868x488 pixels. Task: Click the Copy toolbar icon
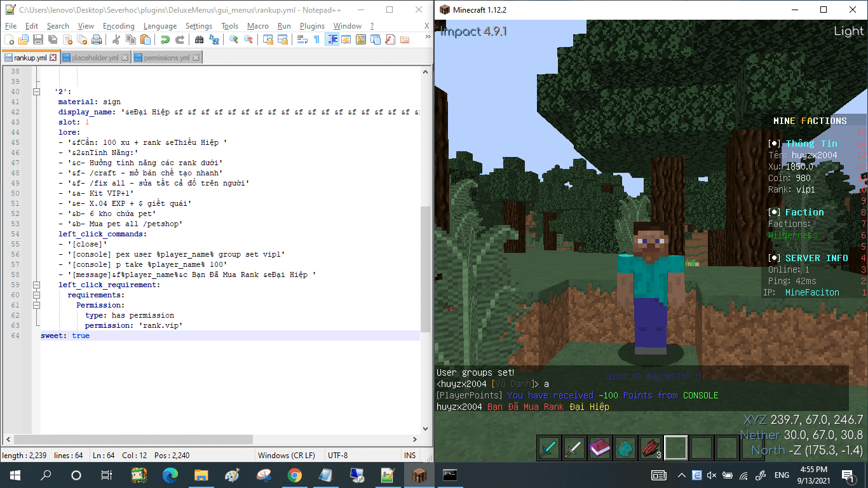(131, 39)
